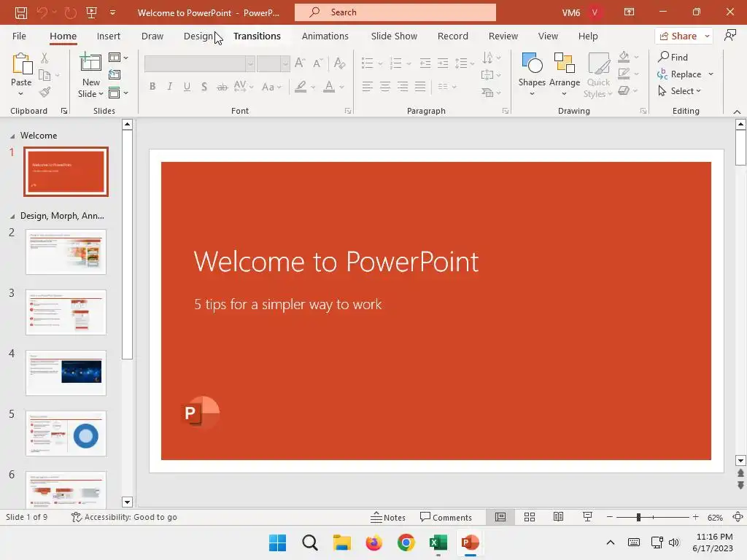Click Align Right paragraph icon
The image size is (747, 560).
[x=403, y=86]
